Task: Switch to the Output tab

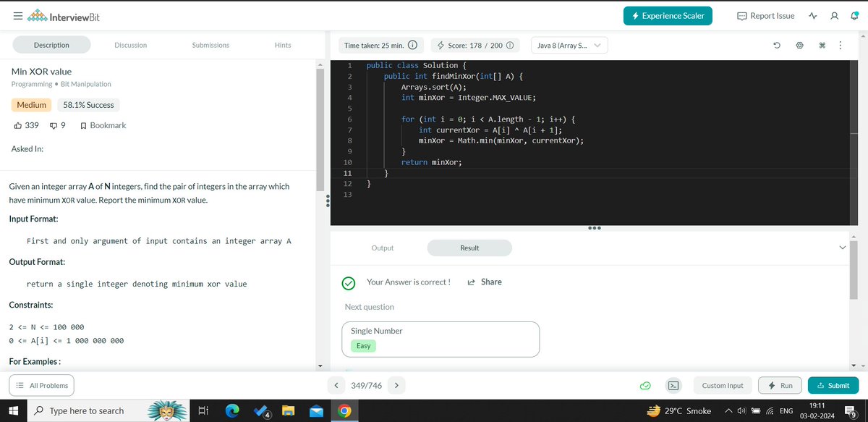Action: coord(383,248)
